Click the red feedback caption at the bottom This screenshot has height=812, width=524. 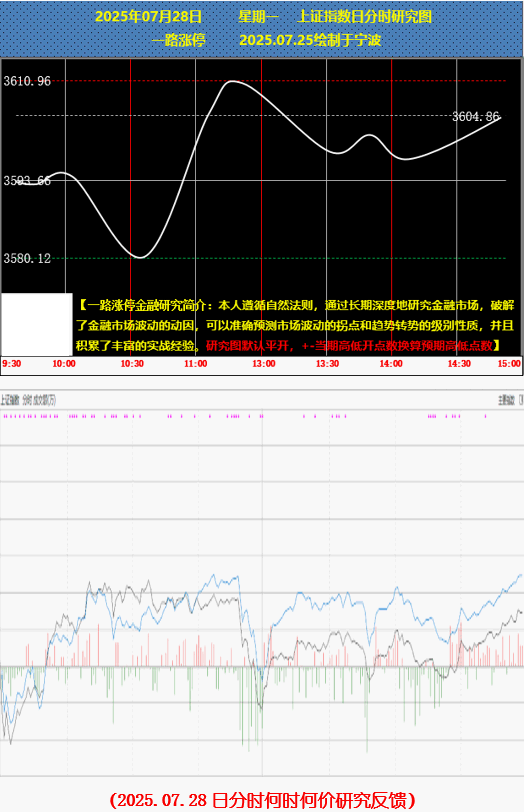263,800
